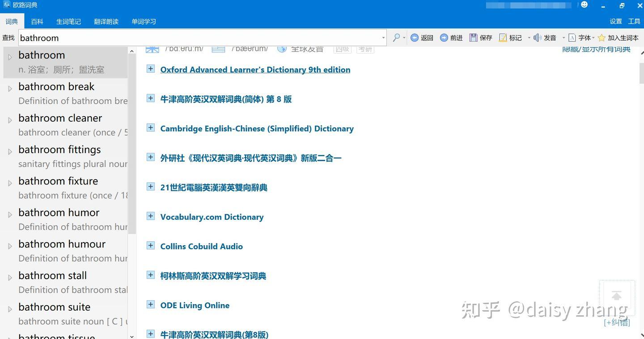Switch to the 翻译朗读 tab
This screenshot has width=644, height=339.
coord(106,21)
